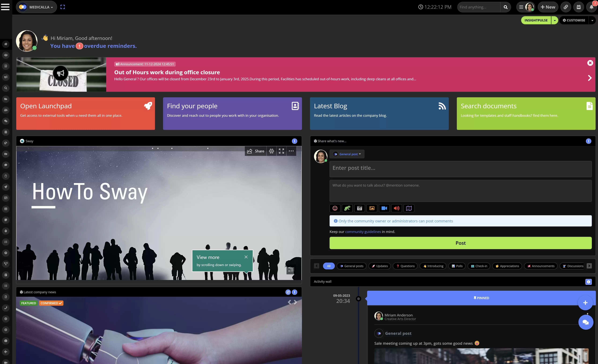Open the Latest Blog tile
The image size is (598, 364).
[379, 114]
